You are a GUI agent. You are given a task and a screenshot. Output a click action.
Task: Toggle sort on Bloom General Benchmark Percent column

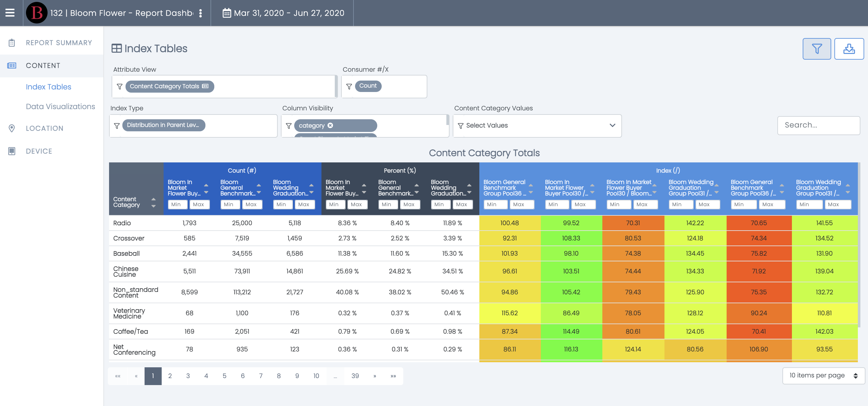pyautogui.click(x=417, y=188)
